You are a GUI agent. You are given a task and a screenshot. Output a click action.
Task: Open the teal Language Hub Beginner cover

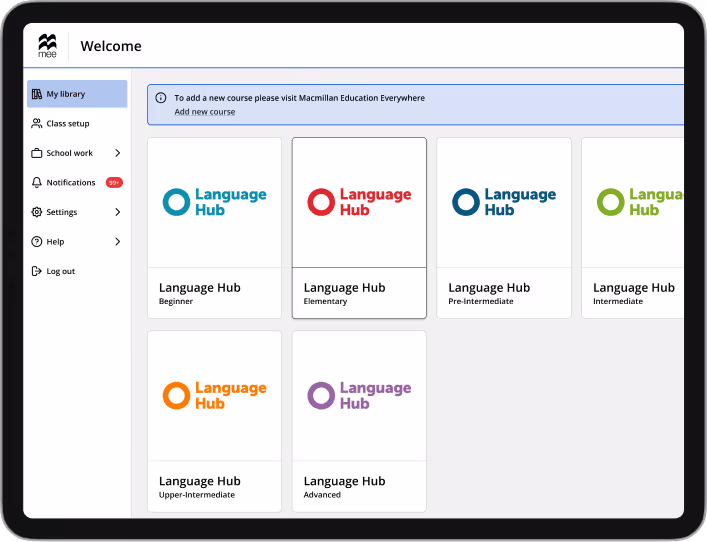point(215,202)
